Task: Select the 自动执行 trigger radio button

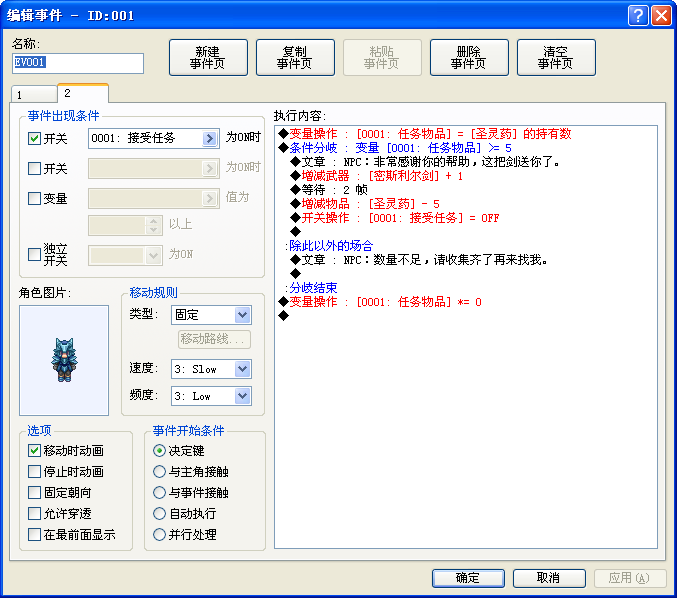Action: coord(159,514)
